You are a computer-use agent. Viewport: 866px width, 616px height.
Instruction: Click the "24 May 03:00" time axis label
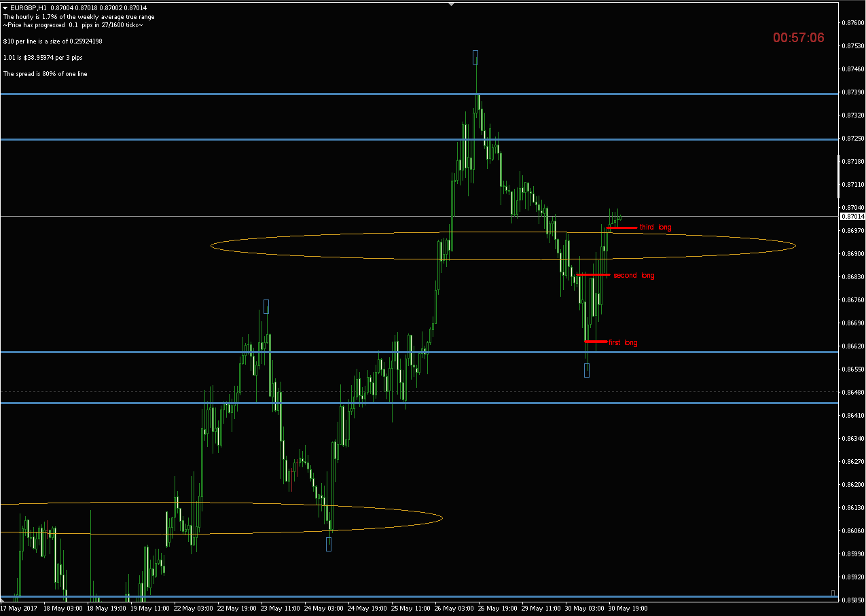325,609
